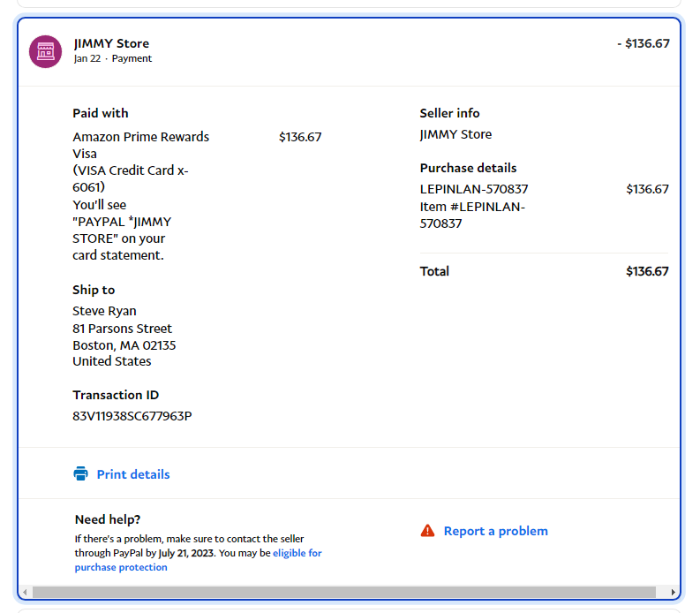Click the LEPINLAN-570837 purchase item name

point(474,189)
